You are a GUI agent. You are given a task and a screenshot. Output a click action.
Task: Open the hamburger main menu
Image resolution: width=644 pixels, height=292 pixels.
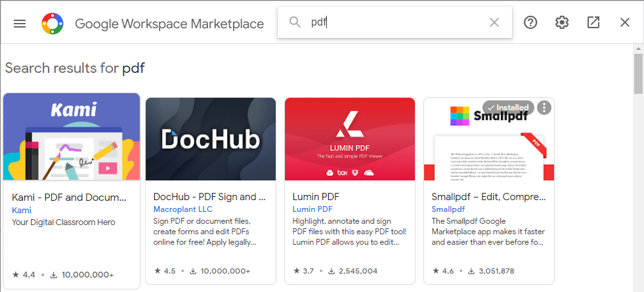20,24
